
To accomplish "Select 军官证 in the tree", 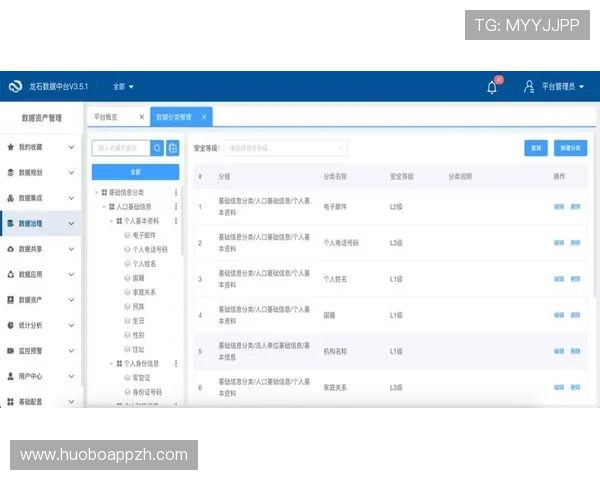I will [x=141, y=378].
